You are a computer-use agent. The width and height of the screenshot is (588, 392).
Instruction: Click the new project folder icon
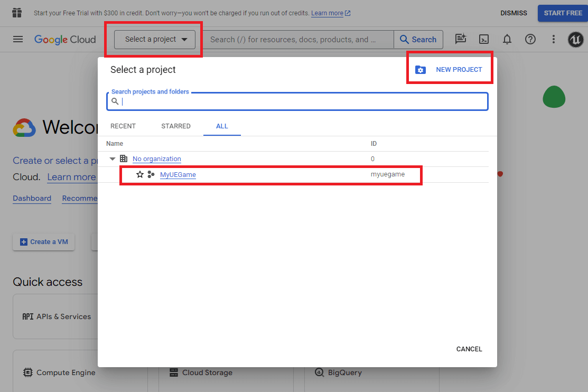[421, 70]
